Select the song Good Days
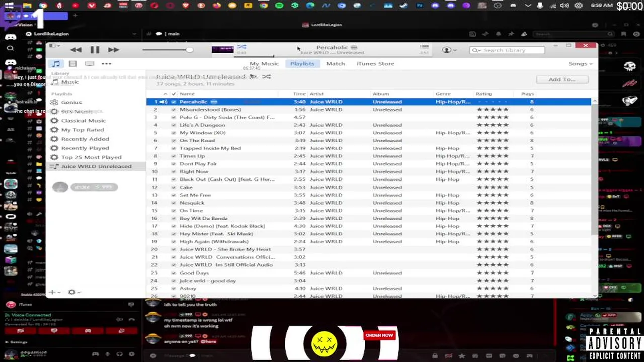This screenshot has height=362, width=644. coord(194,273)
